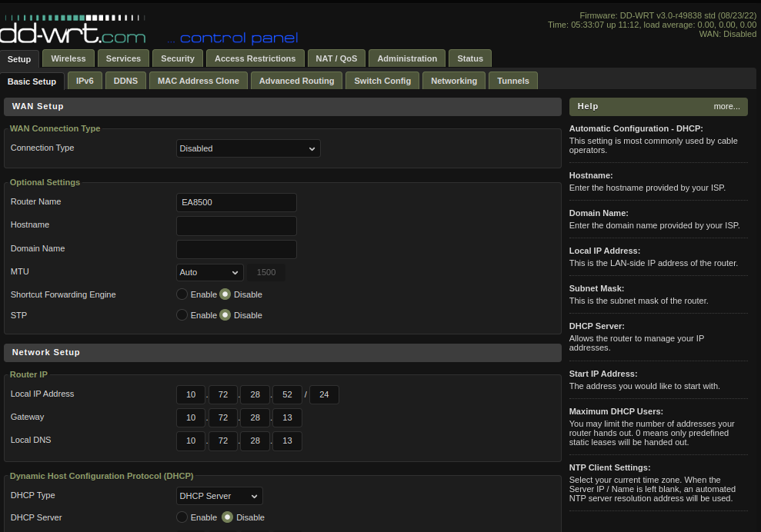Click the Hostname text field
Image resolution: width=761 pixels, height=532 pixels.
[236, 226]
